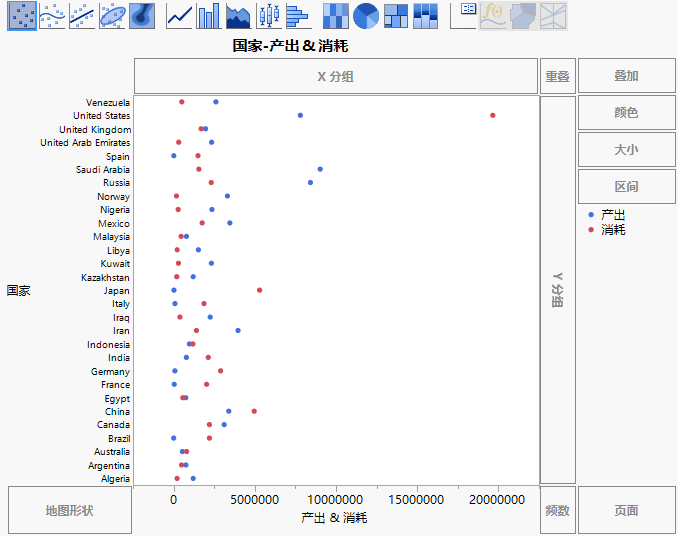678x536 pixels.
Task: Select the Area chart icon
Action: tap(238, 15)
